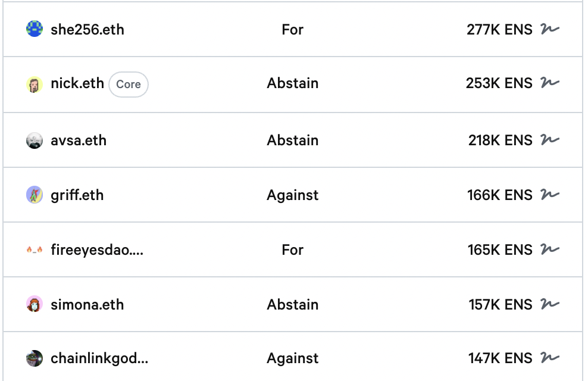Open signature icon for avsa.eth vote
Image resolution: width=588 pixels, height=381 pixels.
point(550,140)
